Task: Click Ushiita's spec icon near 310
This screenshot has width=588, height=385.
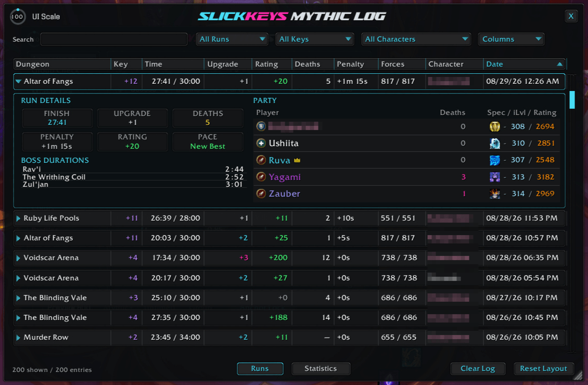Action: coord(495,144)
